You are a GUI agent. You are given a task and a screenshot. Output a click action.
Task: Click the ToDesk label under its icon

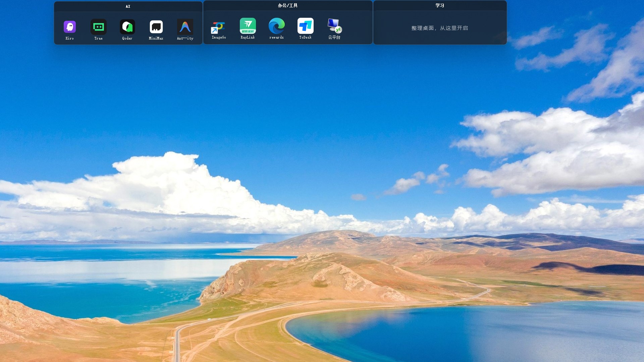pos(305,38)
